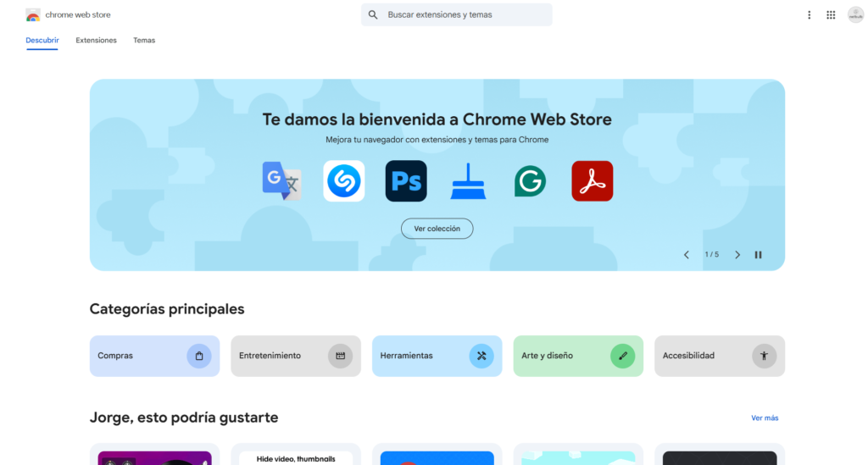868x465 pixels.
Task: Select the Compras category
Action: pyautogui.click(x=154, y=356)
